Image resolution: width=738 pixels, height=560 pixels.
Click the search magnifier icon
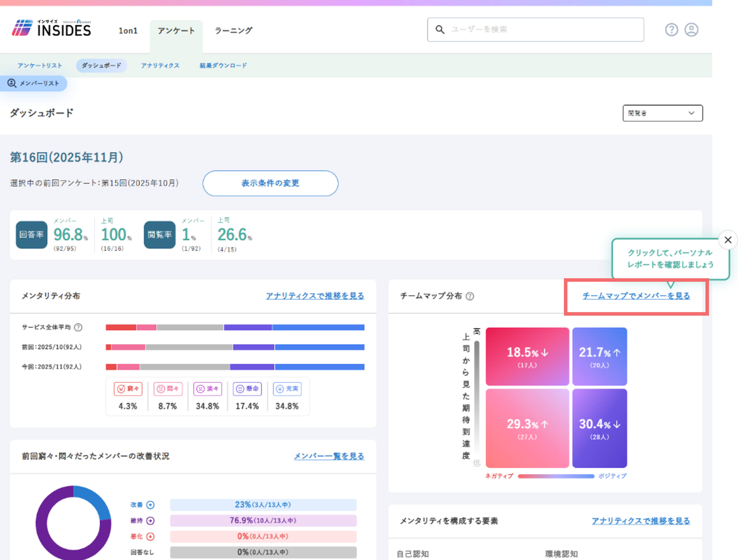tap(440, 29)
